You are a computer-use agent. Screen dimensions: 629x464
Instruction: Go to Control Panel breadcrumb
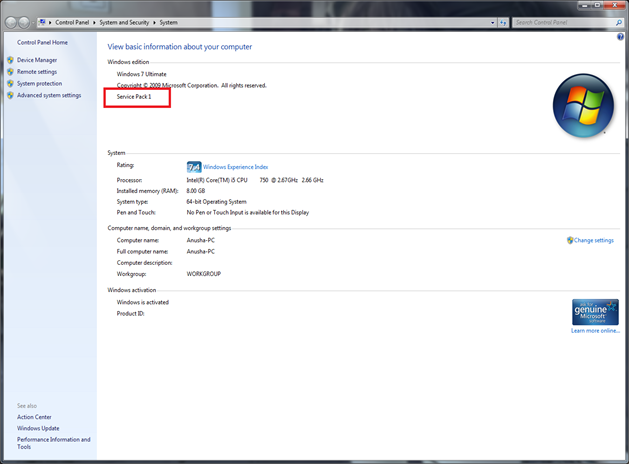72,23
